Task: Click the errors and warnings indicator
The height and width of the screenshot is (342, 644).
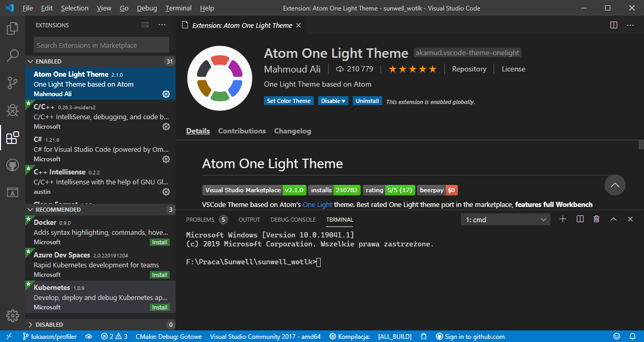Action: 114,336
